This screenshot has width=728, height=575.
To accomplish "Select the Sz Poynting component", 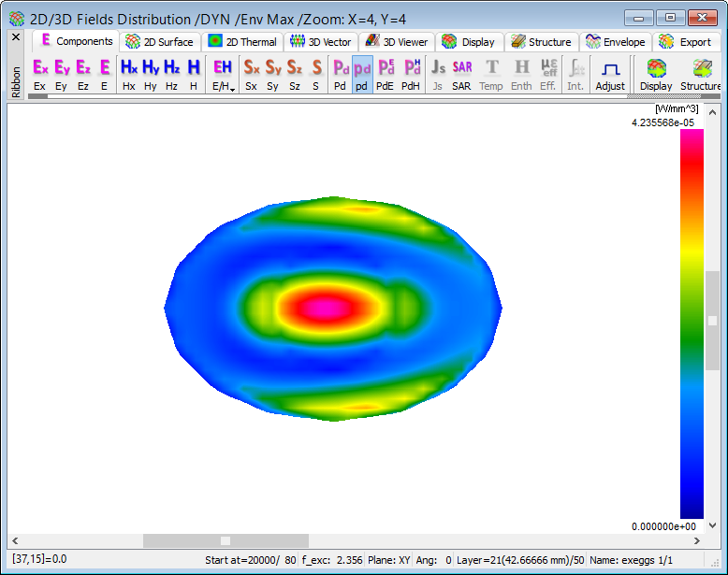I will click(295, 74).
